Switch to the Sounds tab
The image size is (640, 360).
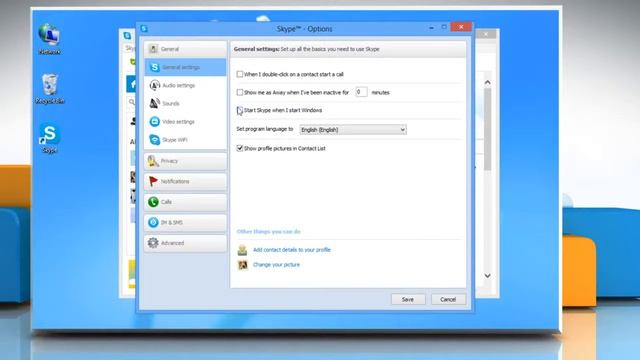(x=185, y=103)
